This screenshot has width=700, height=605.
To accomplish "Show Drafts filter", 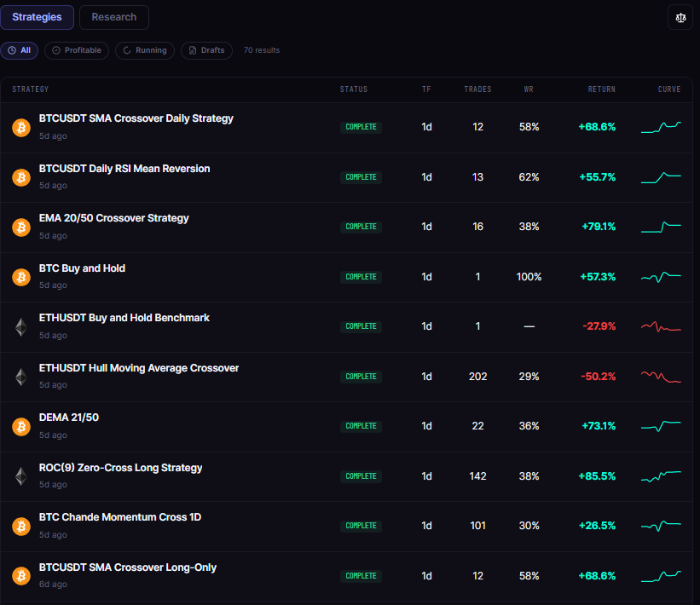I will [x=206, y=50].
